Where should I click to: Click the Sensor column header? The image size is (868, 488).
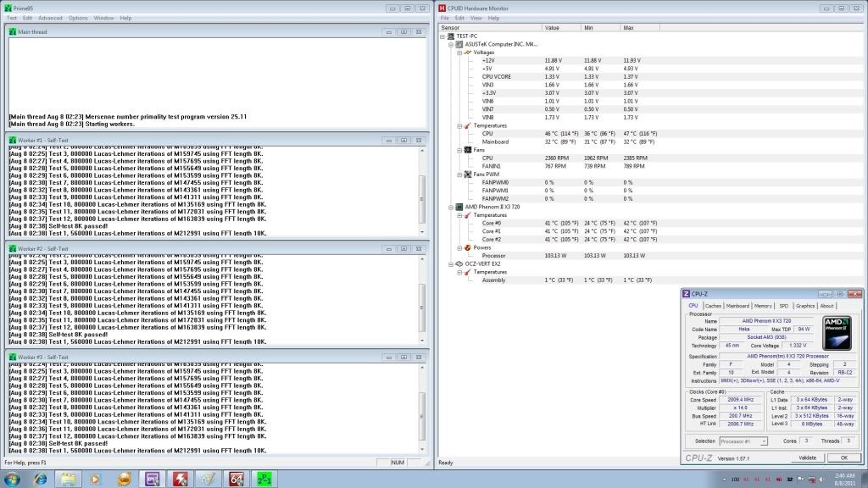point(489,28)
